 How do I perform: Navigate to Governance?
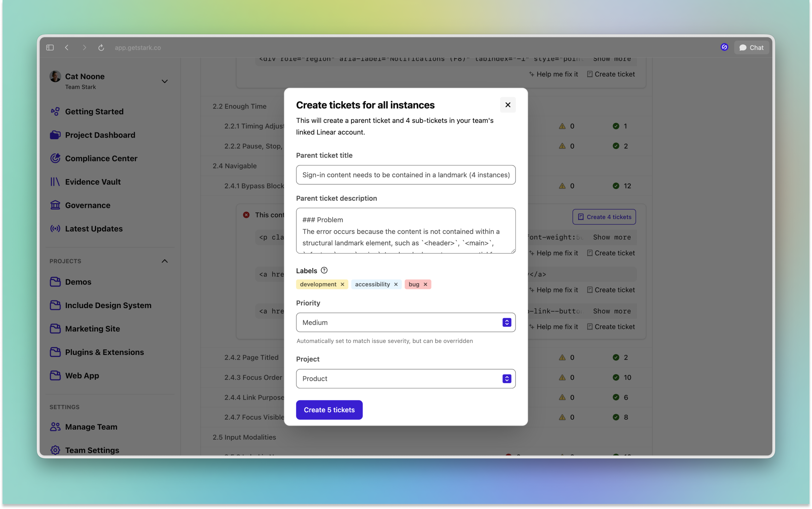pos(88,205)
